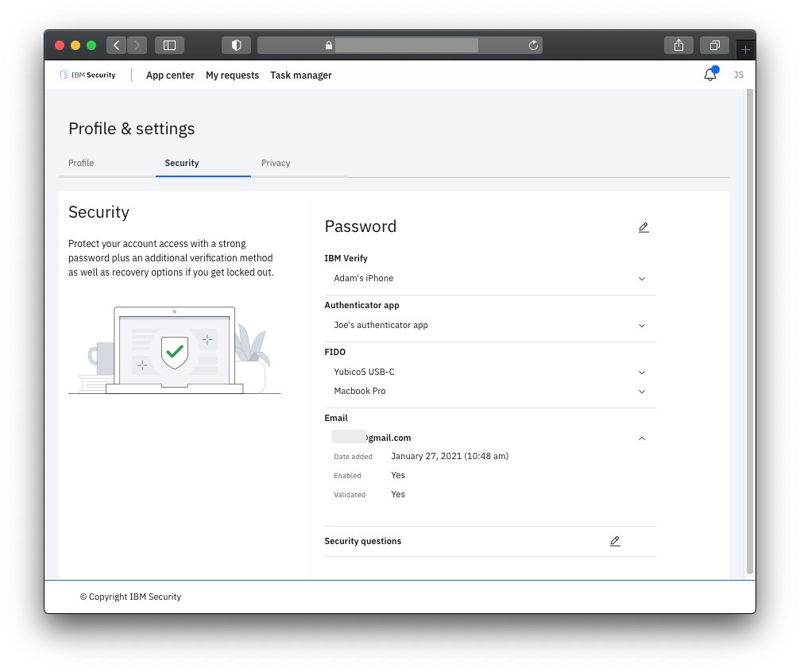Click the 'Email' section label
The width and height of the screenshot is (800, 672).
tap(336, 418)
